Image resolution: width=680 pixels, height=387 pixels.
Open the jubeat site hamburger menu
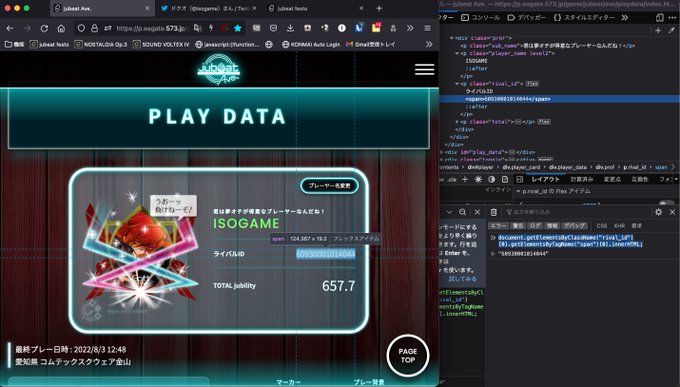[425, 69]
